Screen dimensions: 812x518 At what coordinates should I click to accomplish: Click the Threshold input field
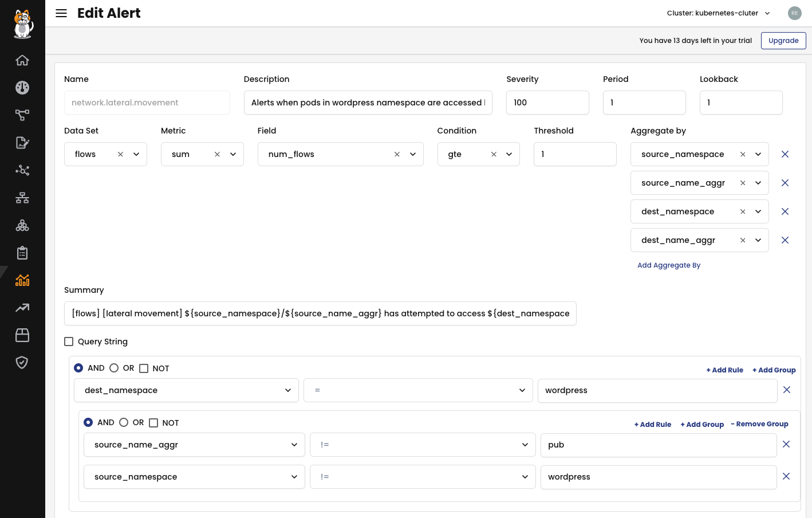575,154
